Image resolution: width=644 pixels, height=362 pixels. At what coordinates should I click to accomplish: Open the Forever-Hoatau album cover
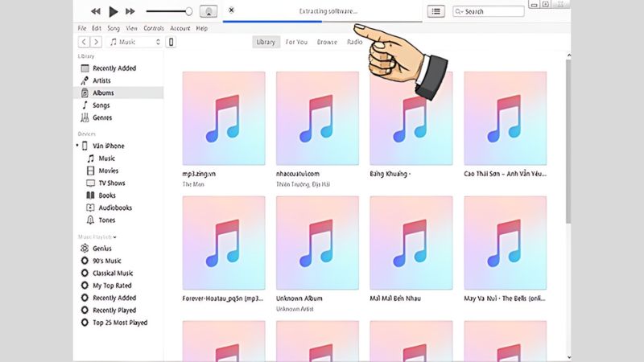[224, 243]
